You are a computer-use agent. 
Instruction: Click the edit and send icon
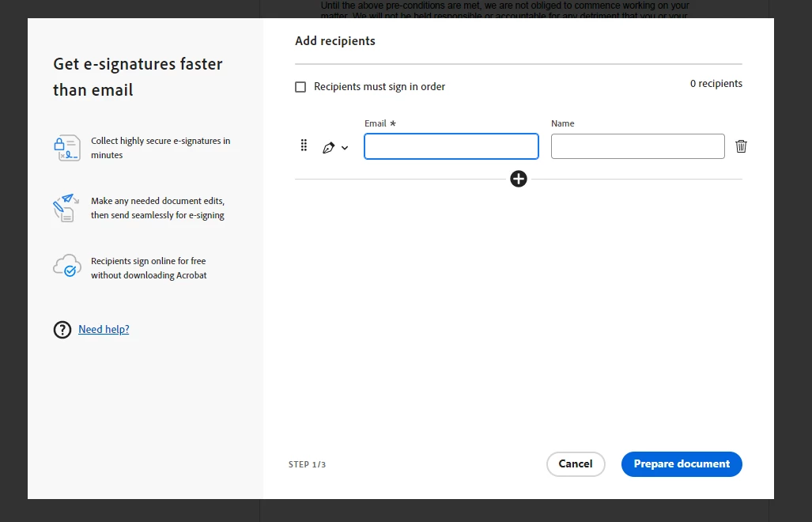[x=66, y=208]
